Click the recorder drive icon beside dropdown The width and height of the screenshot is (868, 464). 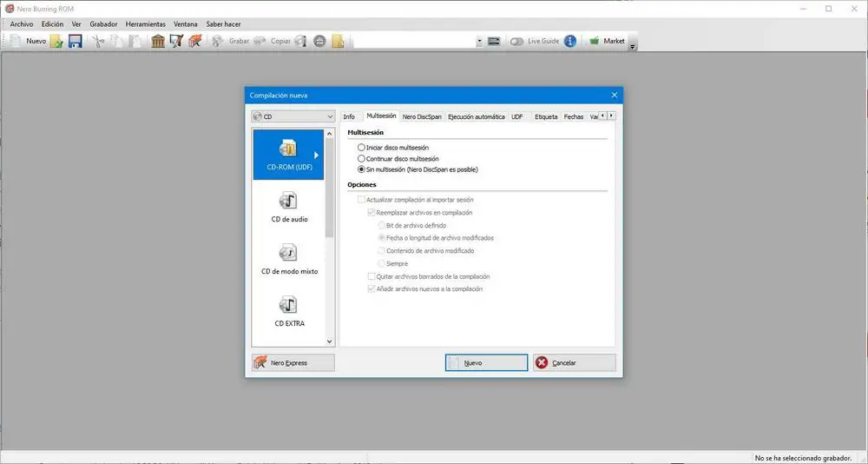tap(495, 41)
